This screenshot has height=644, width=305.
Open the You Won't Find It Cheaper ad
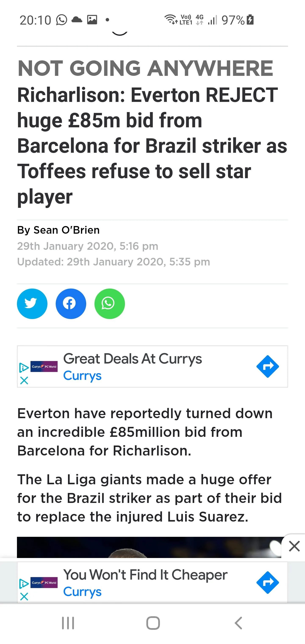click(145, 575)
